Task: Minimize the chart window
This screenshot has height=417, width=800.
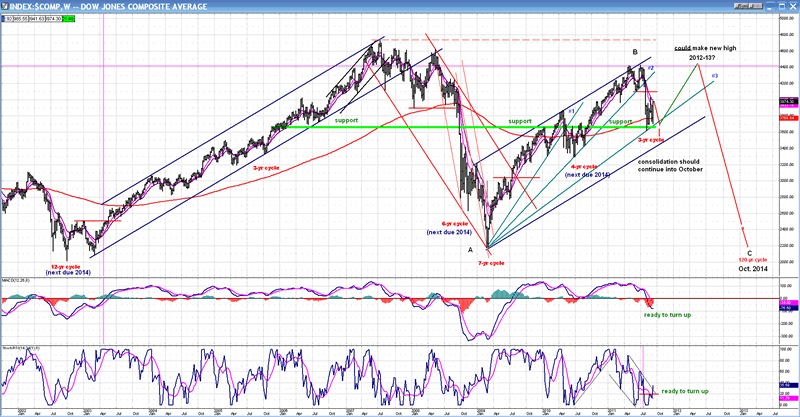Action: (769, 5)
